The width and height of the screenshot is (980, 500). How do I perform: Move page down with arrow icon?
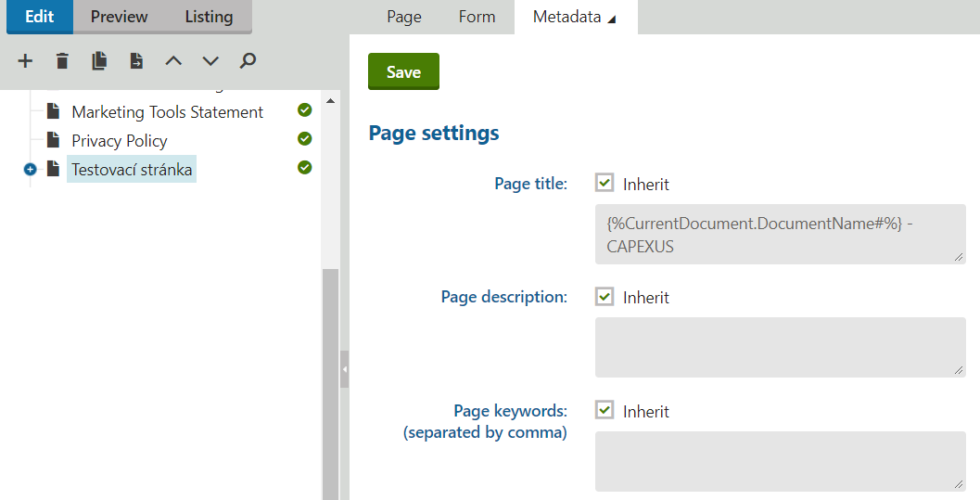click(x=210, y=61)
